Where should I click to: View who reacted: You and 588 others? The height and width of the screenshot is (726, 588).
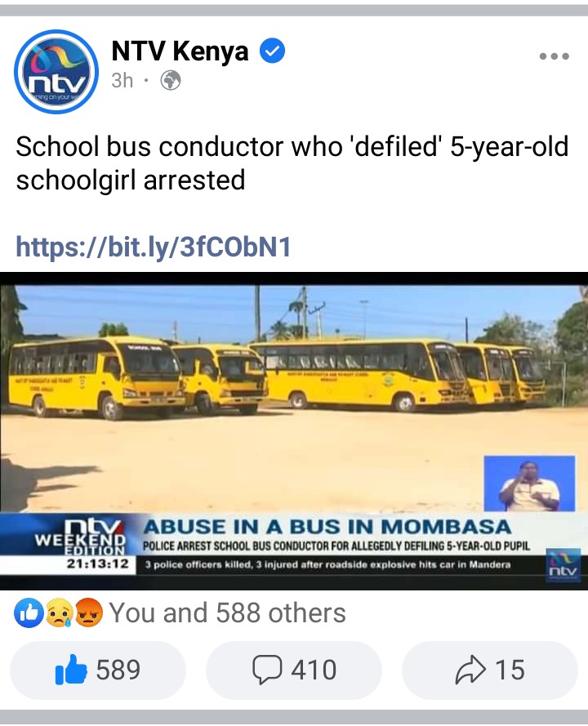pyautogui.click(x=227, y=613)
